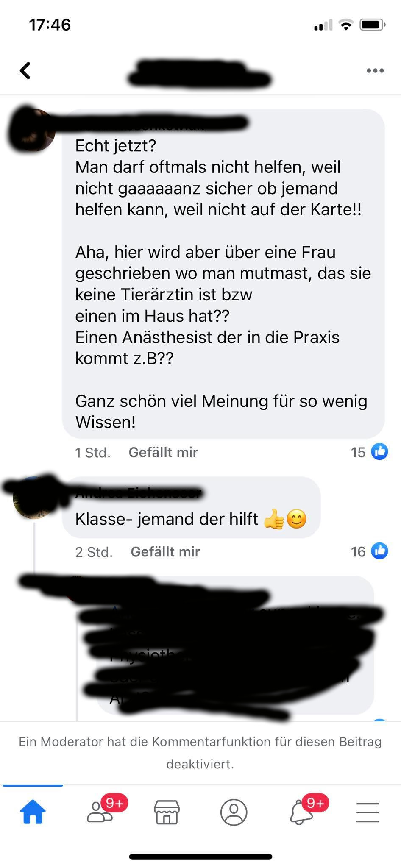
Task: Tap the 'Ganz schön viel Meinung' comment text
Action: (x=221, y=411)
